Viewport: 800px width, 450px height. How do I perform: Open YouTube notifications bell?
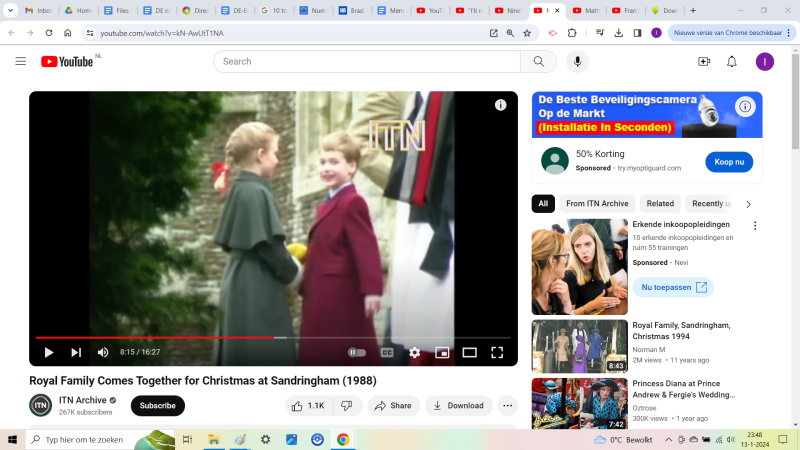point(731,61)
